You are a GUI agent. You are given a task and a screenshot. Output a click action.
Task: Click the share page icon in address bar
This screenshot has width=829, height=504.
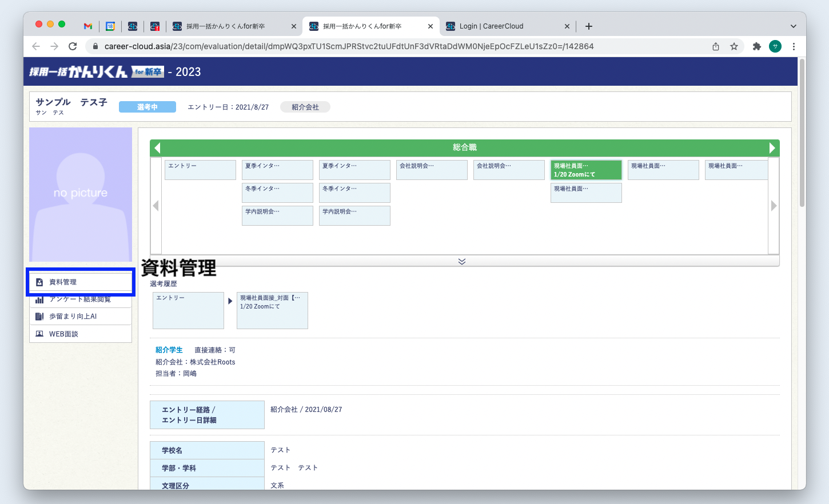click(x=716, y=46)
